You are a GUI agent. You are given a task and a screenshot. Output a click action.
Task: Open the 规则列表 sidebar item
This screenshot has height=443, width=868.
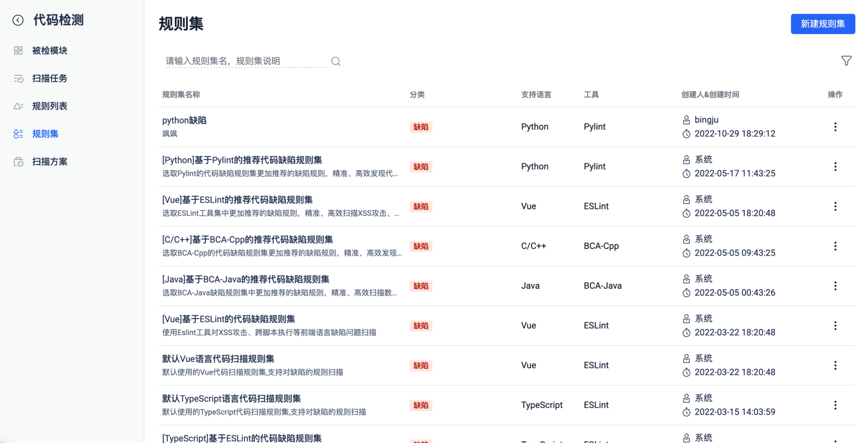click(49, 106)
